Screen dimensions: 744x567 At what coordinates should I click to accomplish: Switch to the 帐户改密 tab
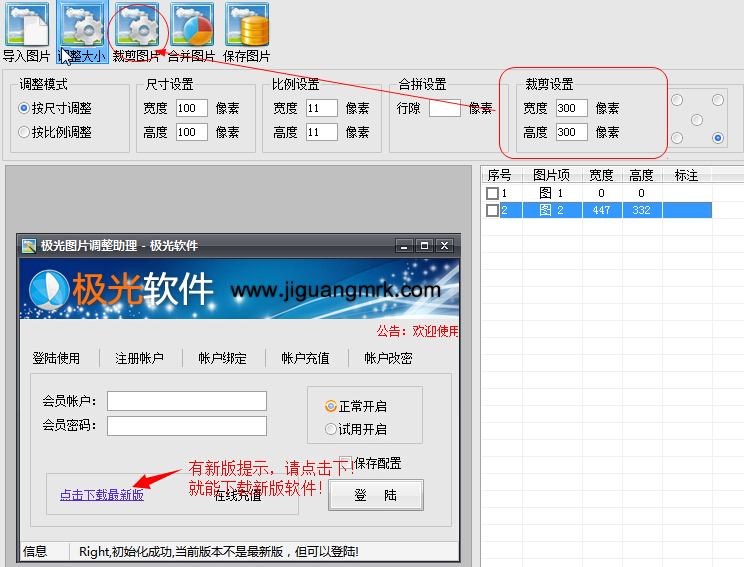coord(388,358)
